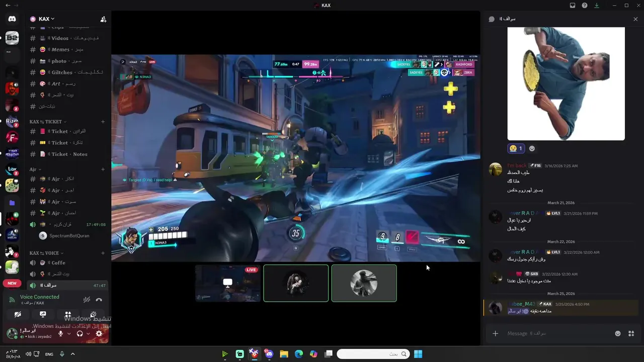The height and width of the screenshot is (362, 644).
Task: Open apps launcher in message bar
Action: tap(631, 333)
